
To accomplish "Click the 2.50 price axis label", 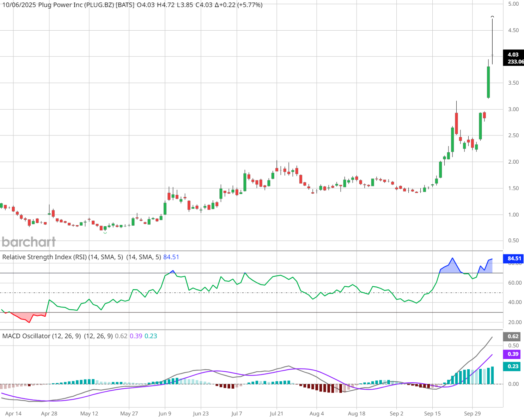I will click(513, 135).
